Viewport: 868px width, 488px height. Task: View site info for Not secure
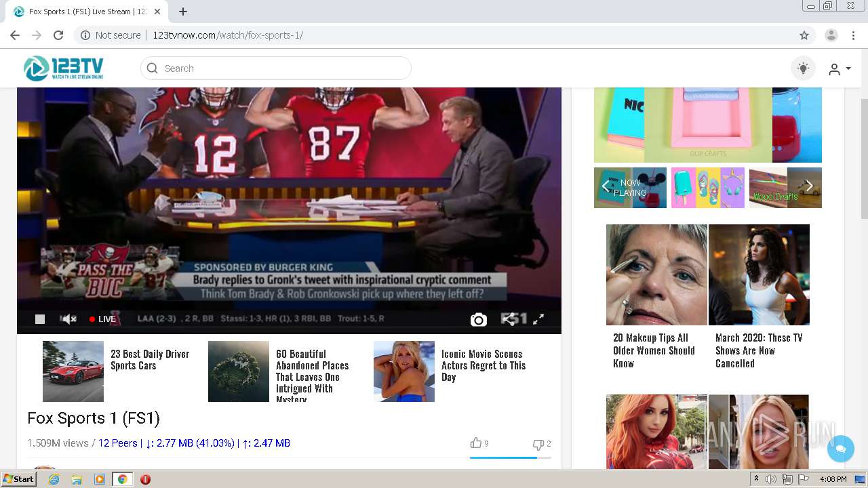click(111, 35)
